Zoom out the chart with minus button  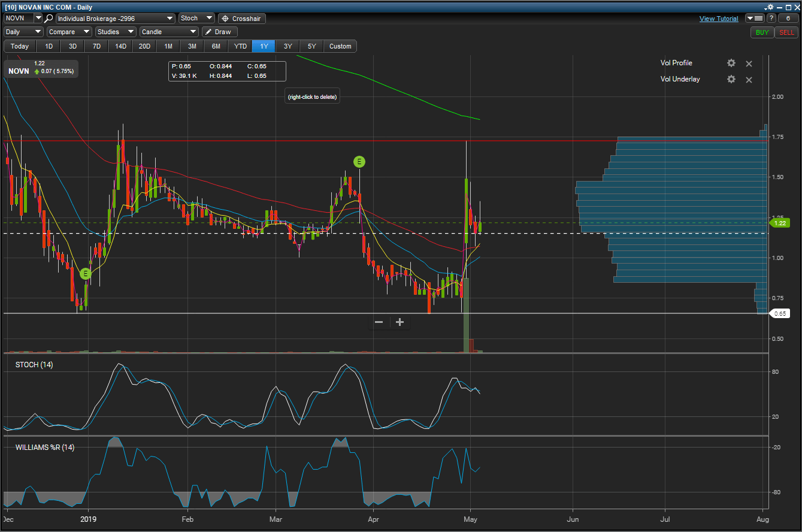pos(379,322)
